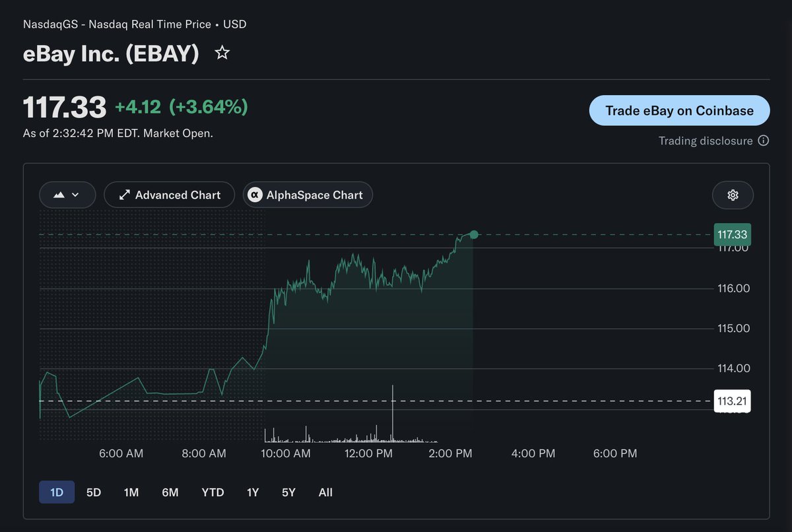
Task: Click the green current price marker dot
Action: coord(474,234)
